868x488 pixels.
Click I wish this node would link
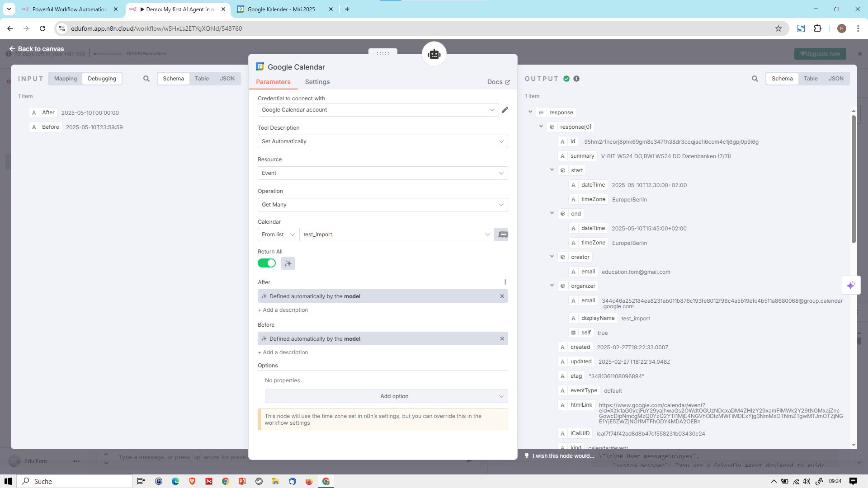(x=563, y=456)
